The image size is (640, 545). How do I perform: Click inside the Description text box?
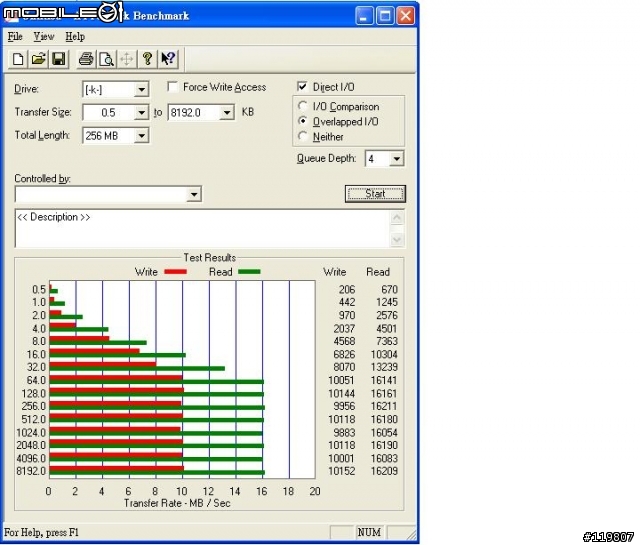(x=203, y=229)
